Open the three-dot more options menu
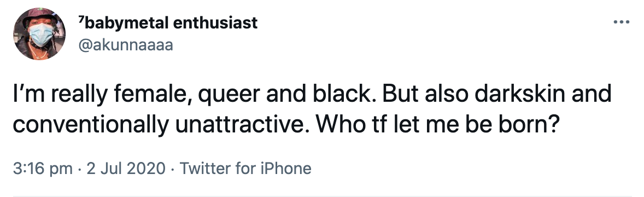Screen dimensions: 644x197 (x=622, y=22)
